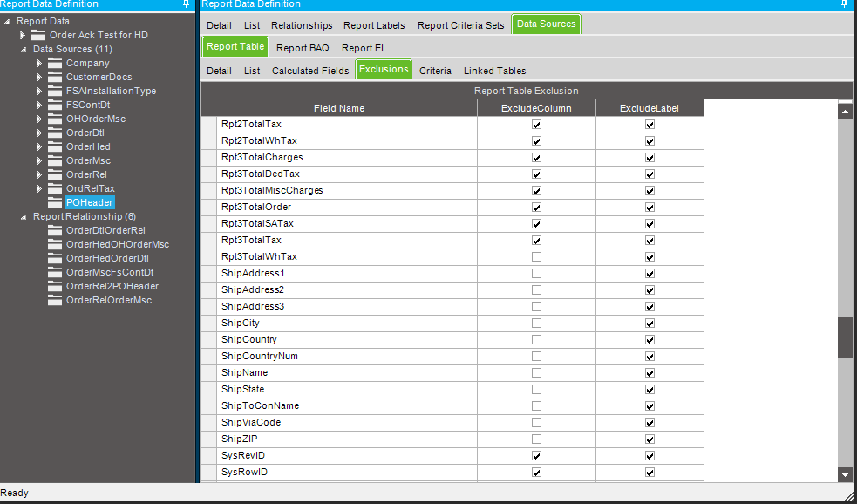857x504 pixels.
Task: Uncheck ExcludeLabel for SysRowID
Action: 650,473
